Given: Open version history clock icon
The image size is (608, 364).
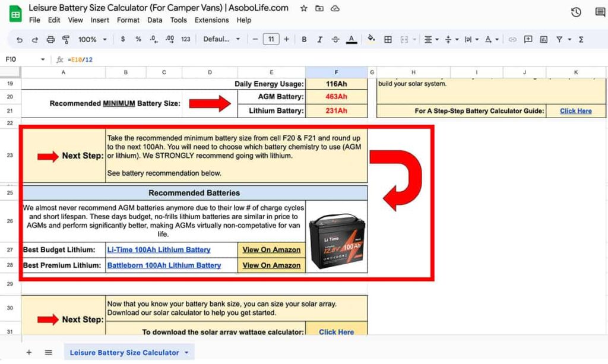Looking at the screenshot, I should [576, 12].
